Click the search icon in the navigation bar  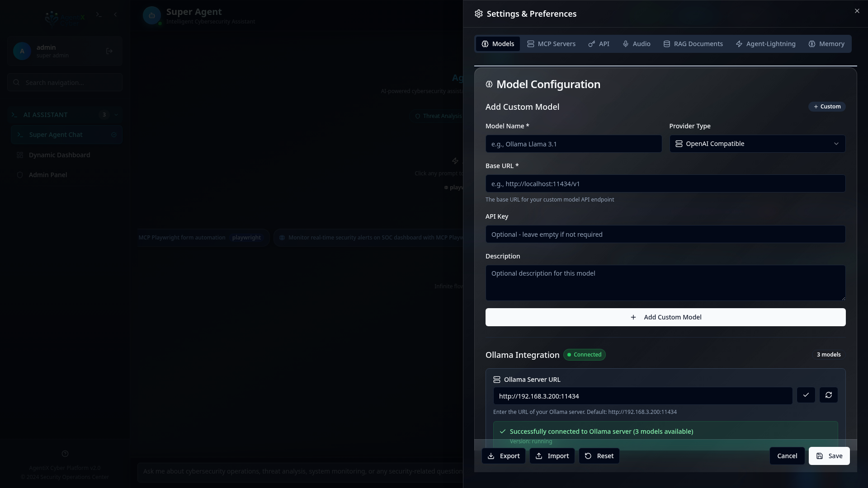click(16, 82)
